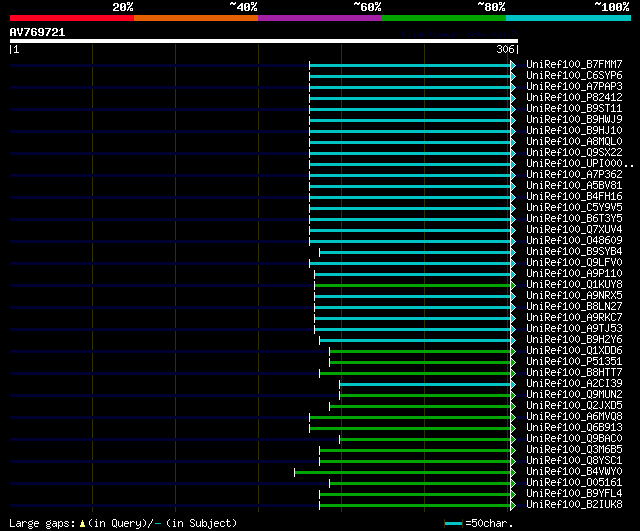Click the cyan alignment bar for UniRef100_A2CI39
640x531 pixels.
click(425, 384)
